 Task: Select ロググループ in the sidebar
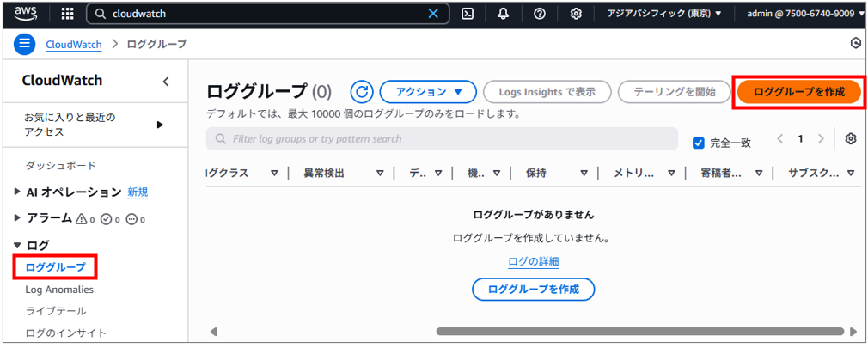click(x=56, y=267)
